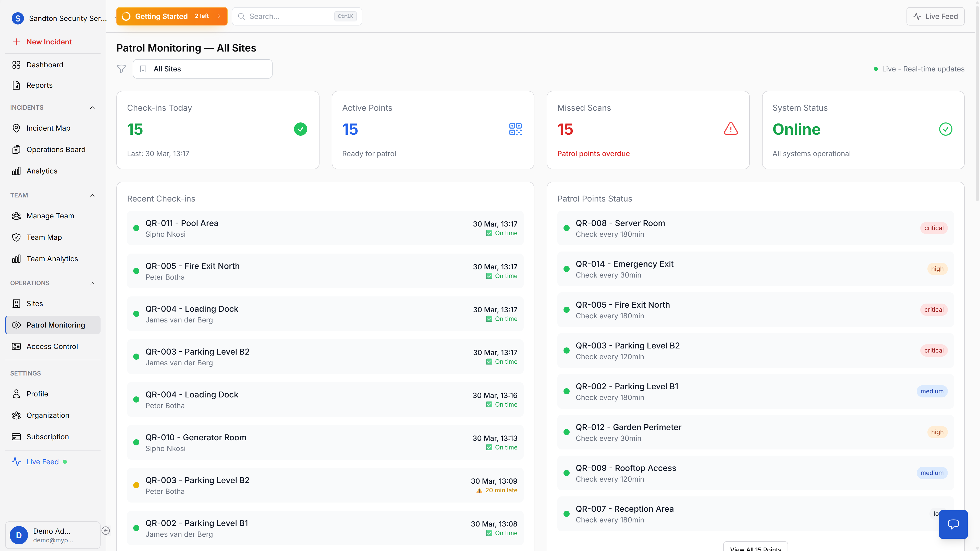
Task: Collapse the OPERATIONS section
Action: [92, 283]
